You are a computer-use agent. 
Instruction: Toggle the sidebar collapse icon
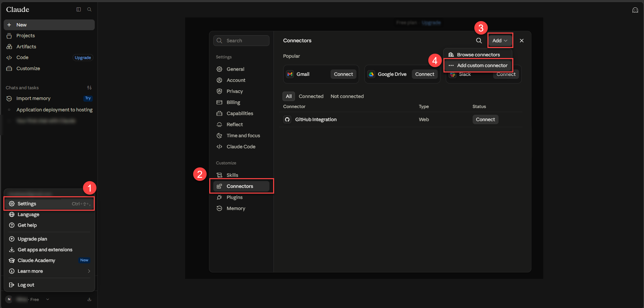click(79, 9)
